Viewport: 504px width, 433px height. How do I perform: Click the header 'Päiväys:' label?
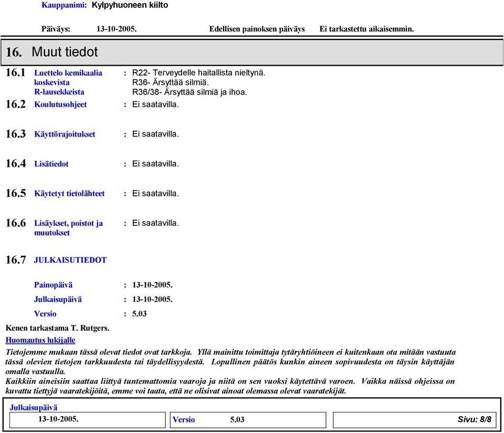(x=56, y=29)
